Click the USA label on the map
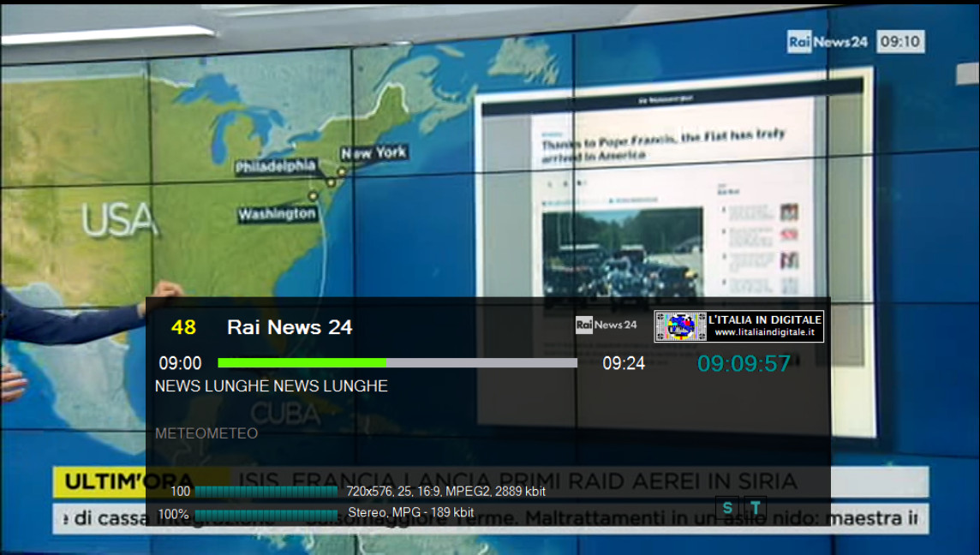Viewport: 980px width, 555px height. (118, 220)
